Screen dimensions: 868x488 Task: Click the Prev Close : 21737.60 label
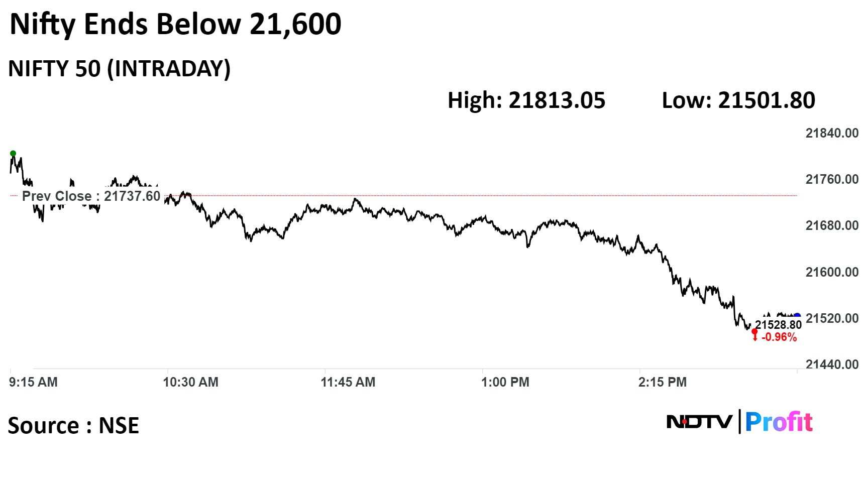91,196
